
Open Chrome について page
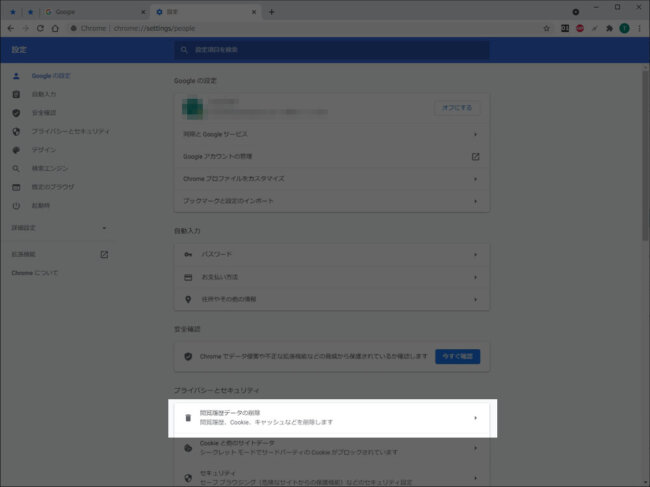[x=34, y=273]
